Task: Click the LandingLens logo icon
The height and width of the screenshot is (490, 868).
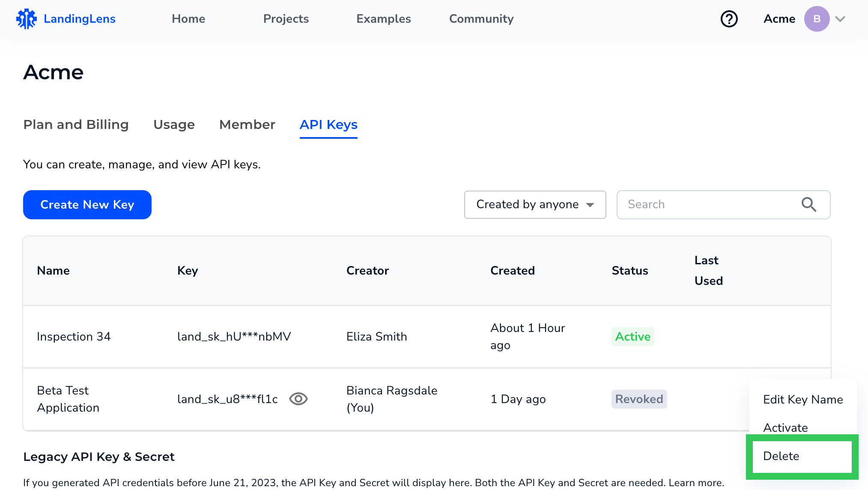Action: [x=27, y=19]
